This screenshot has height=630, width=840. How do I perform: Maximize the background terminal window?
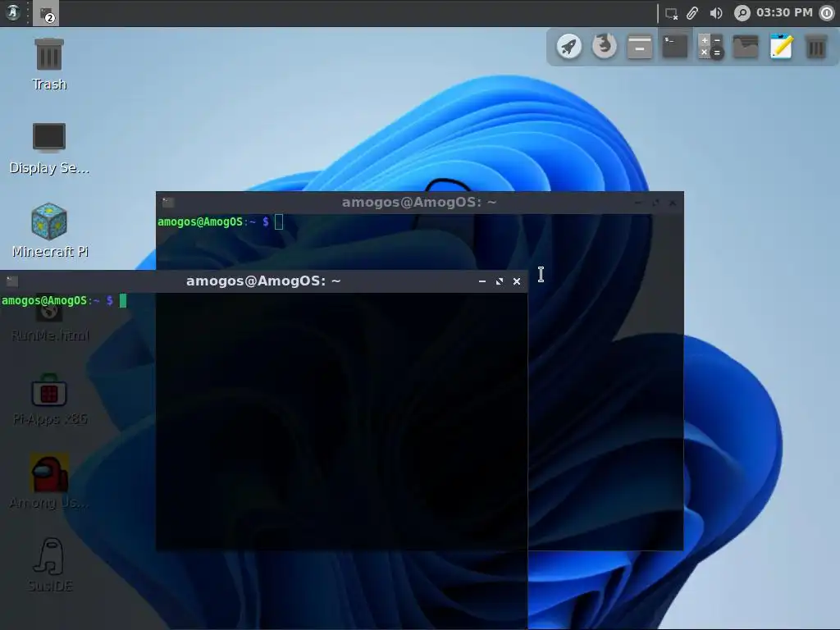655,203
